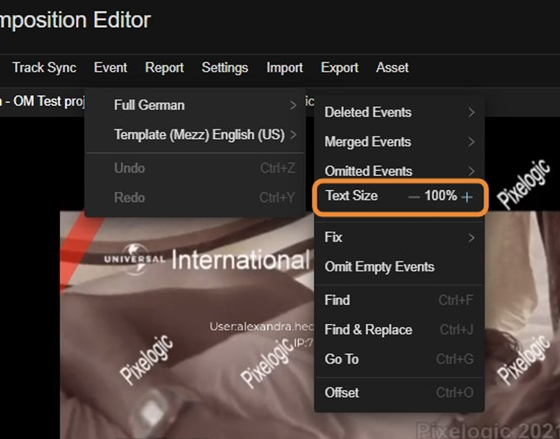Open the Track Sync menu
This screenshot has width=560, height=439.
(x=44, y=68)
